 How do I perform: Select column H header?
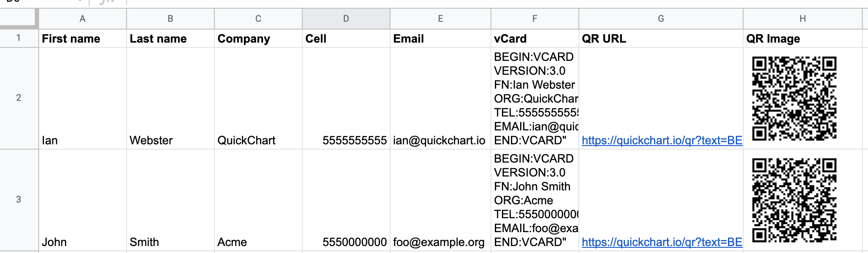[x=803, y=19]
